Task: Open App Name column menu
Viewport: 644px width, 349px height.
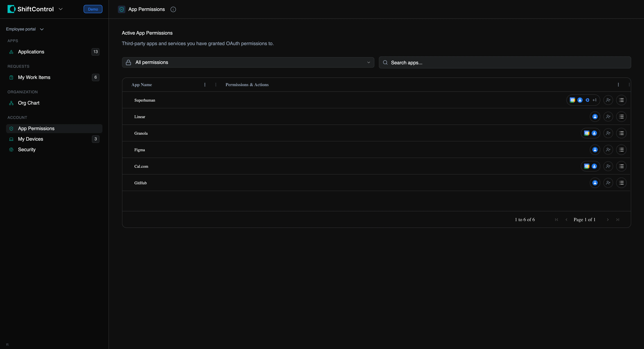Action: tap(205, 85)
